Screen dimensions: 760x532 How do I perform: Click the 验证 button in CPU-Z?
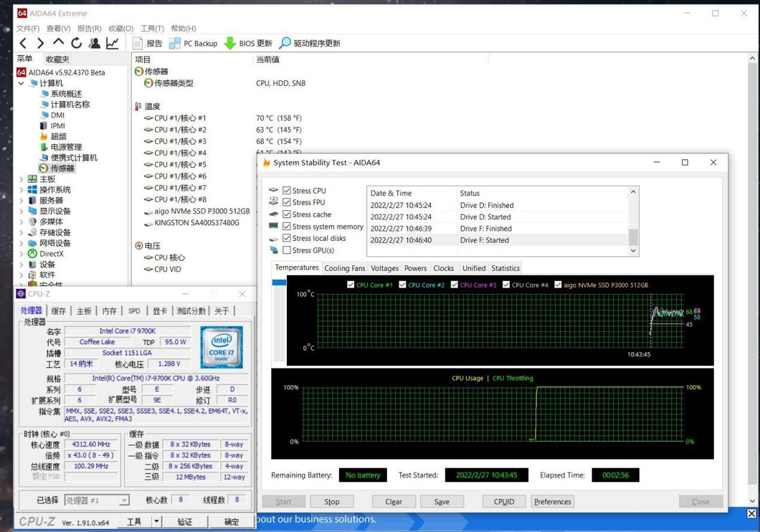point(185,522)
